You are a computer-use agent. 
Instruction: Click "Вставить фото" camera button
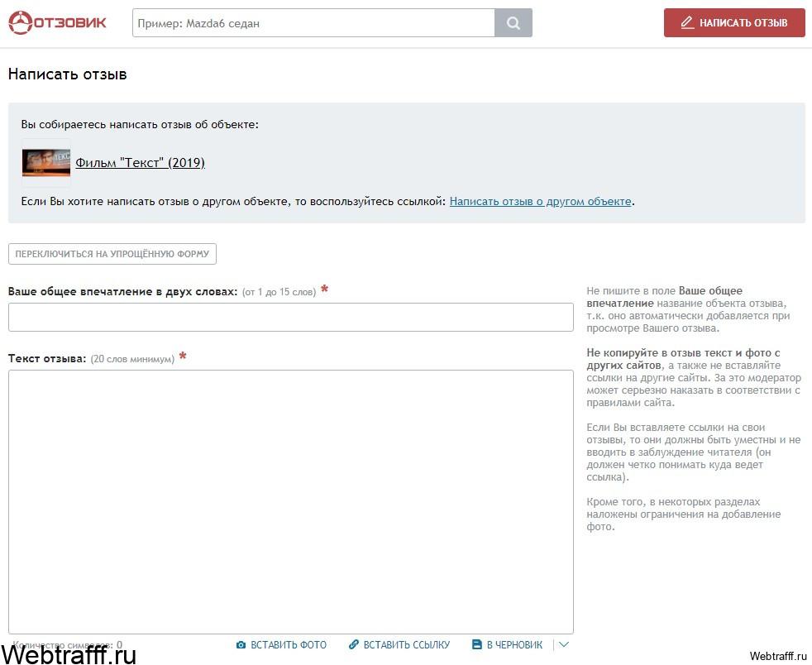pyautogui.click(x=281, y=645)
